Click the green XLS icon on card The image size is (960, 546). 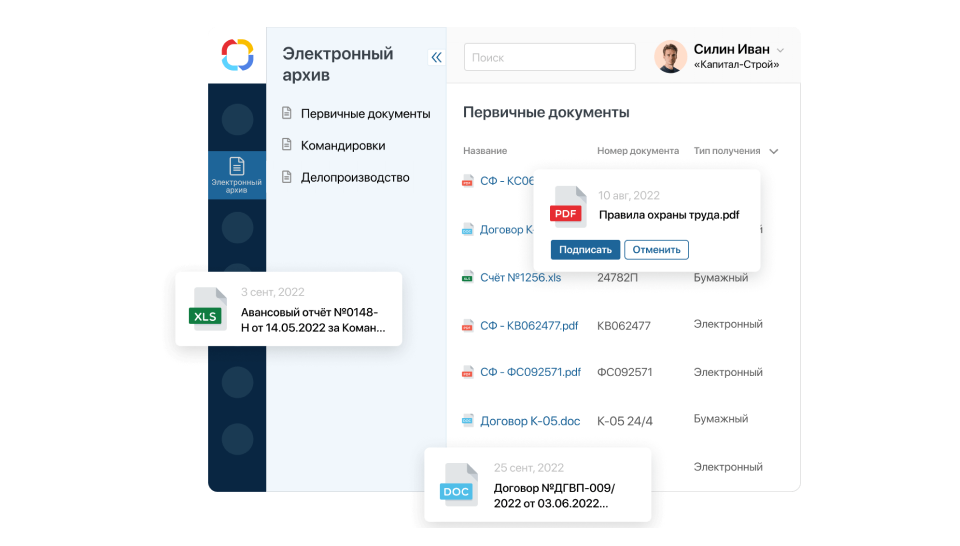[208, 309]
